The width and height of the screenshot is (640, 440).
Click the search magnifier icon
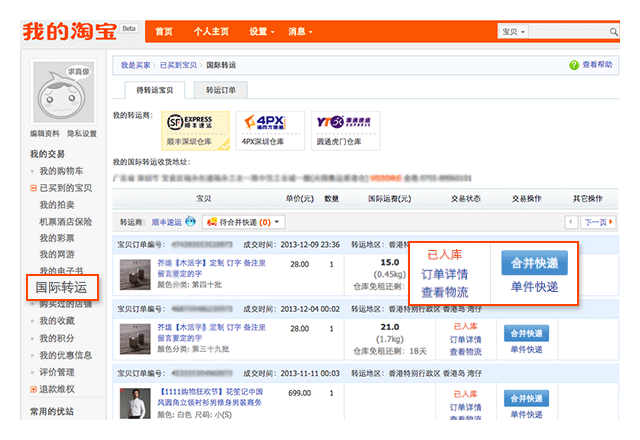pyautogui.click(x=613, y=31)
